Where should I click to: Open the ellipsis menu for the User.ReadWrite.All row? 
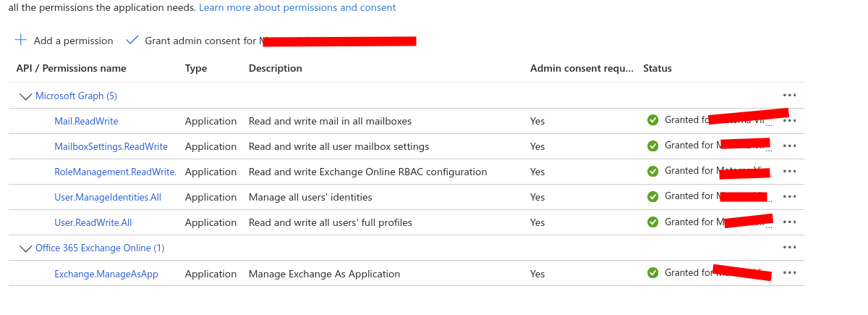coord(789,222)
